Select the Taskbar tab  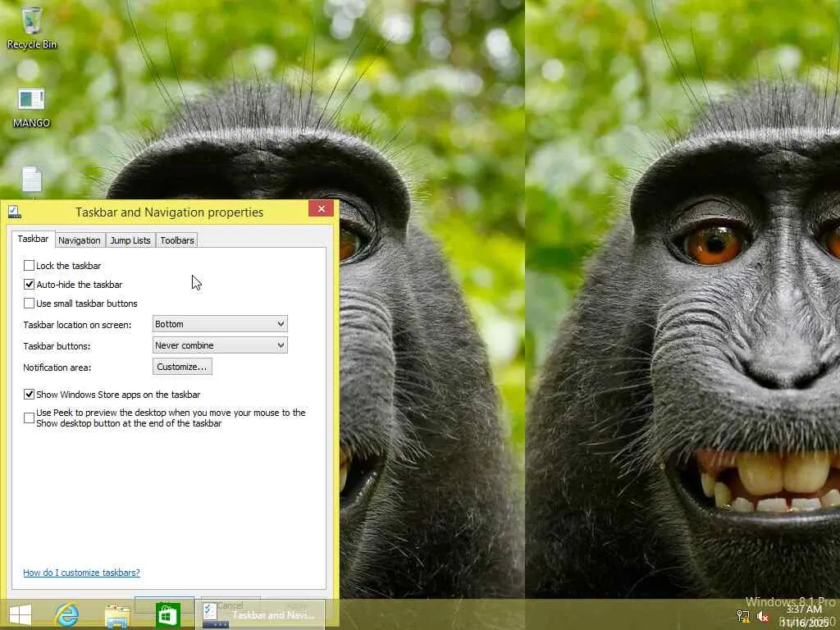click(33, 239)
